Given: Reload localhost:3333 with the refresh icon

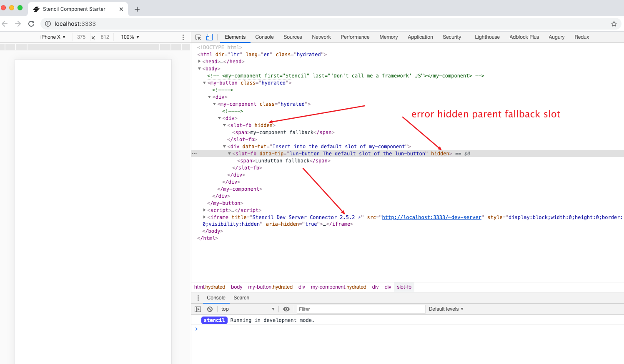Looking at the screenshot, I should [31, 24].
